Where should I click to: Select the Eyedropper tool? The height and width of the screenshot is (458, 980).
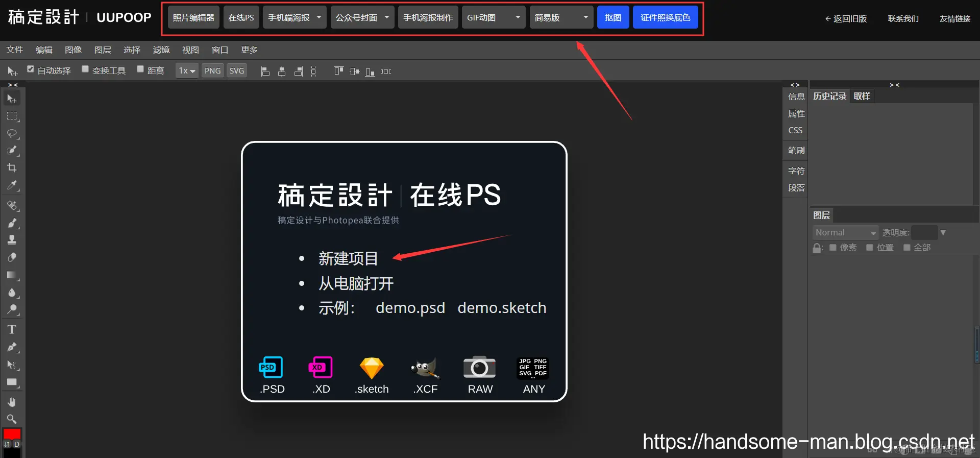click(12, 185)
